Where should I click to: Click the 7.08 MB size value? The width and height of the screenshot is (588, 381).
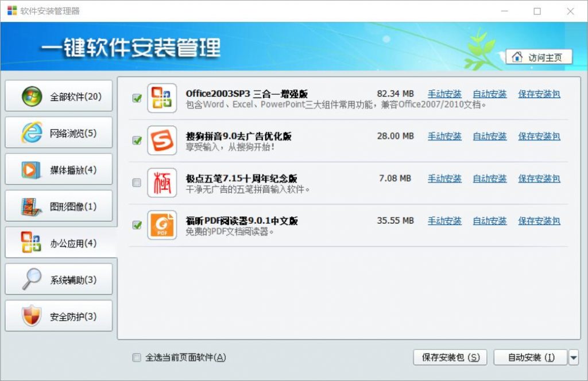coord(395,178)
